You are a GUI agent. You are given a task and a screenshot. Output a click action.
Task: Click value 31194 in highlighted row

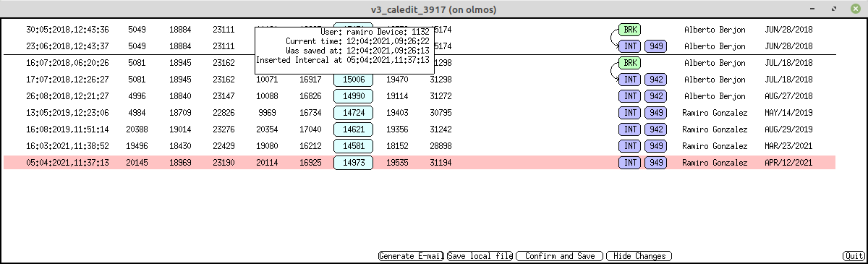coord(441,163)
